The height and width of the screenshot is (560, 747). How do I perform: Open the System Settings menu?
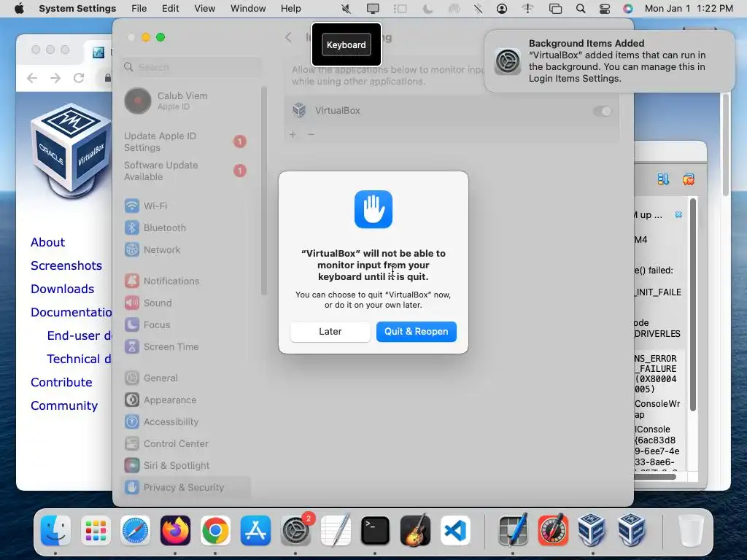pyautogui.click(x=77, y=9)
